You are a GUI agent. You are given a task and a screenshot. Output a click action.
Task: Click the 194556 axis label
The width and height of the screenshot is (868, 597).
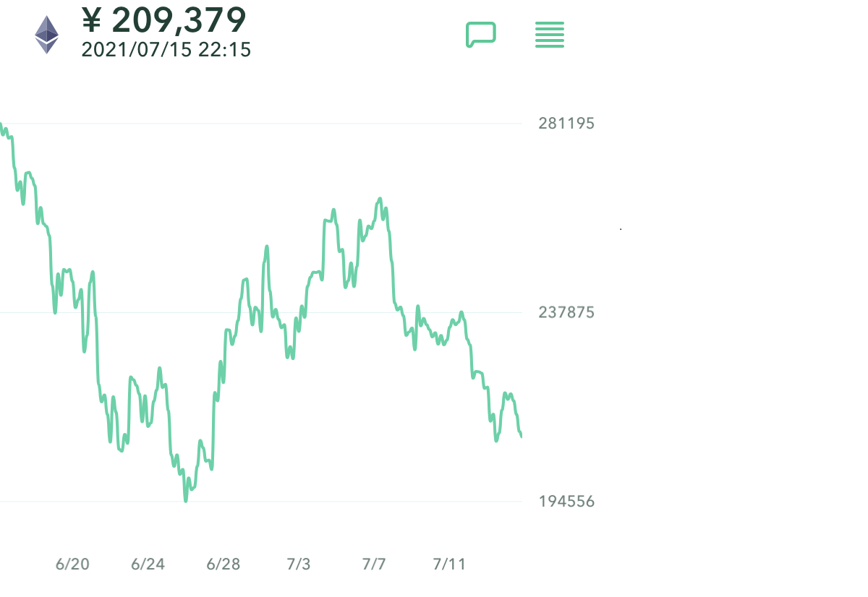point(566,501)
